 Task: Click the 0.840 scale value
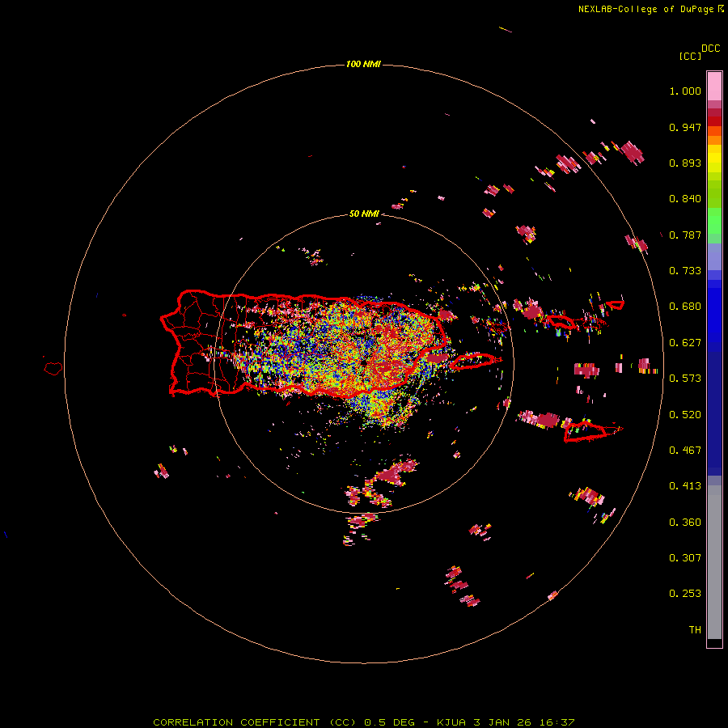685,199
